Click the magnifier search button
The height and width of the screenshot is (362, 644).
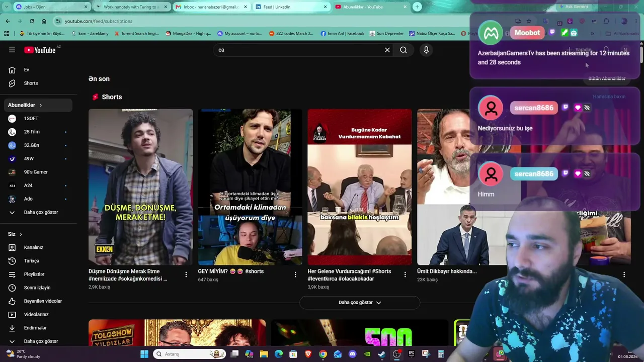click(404, 50)
